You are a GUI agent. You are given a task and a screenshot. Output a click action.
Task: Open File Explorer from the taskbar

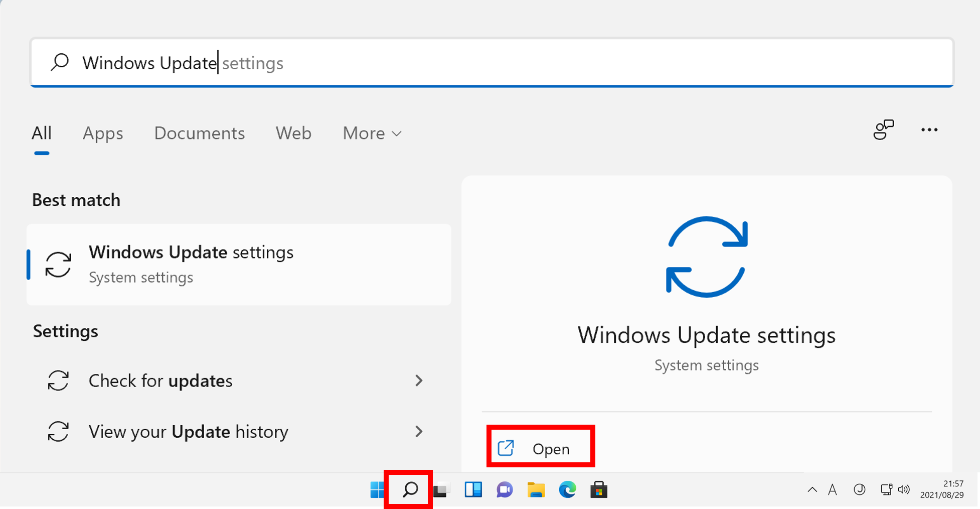(x=536, y=489)
